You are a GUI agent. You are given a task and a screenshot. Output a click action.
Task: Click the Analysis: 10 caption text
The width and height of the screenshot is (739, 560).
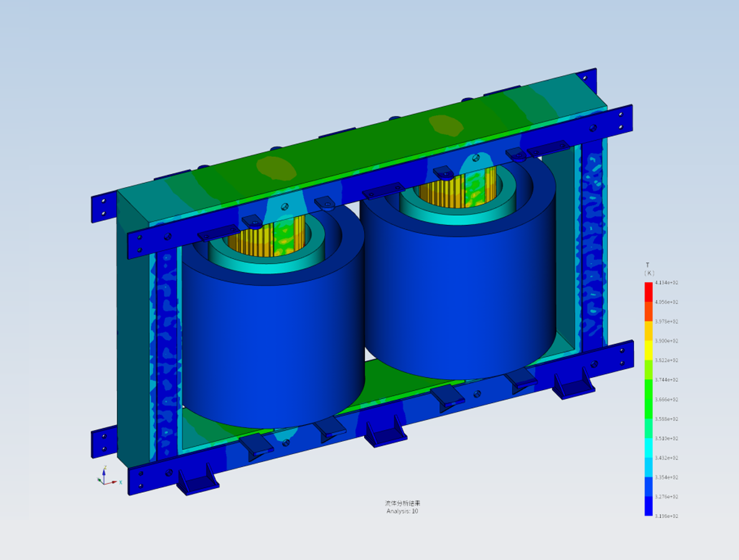402,511
